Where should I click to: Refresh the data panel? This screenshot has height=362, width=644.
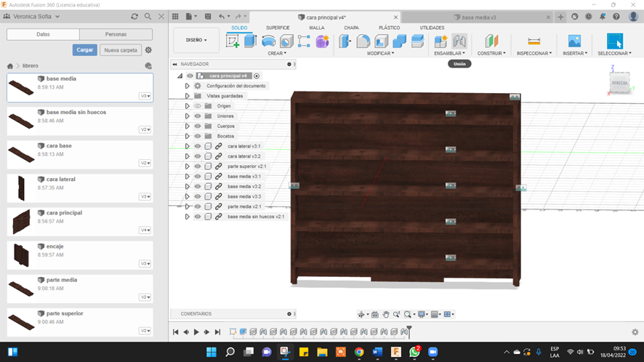tap(134, 17)
